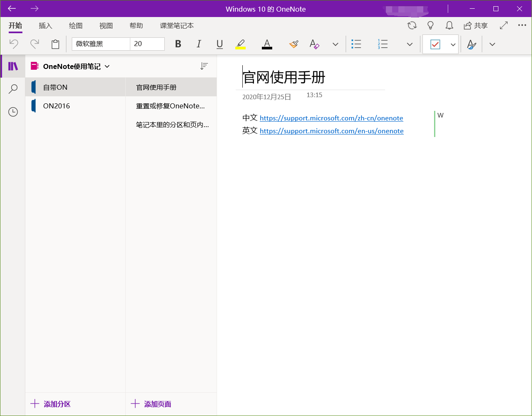Switch to the 绘图 tab

point(76,26)
